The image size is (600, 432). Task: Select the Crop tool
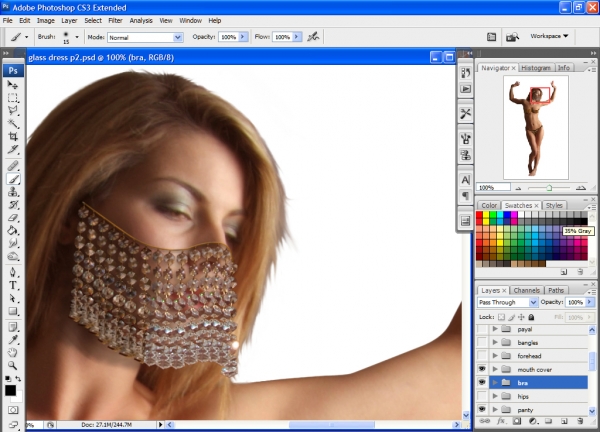(13, 137)
